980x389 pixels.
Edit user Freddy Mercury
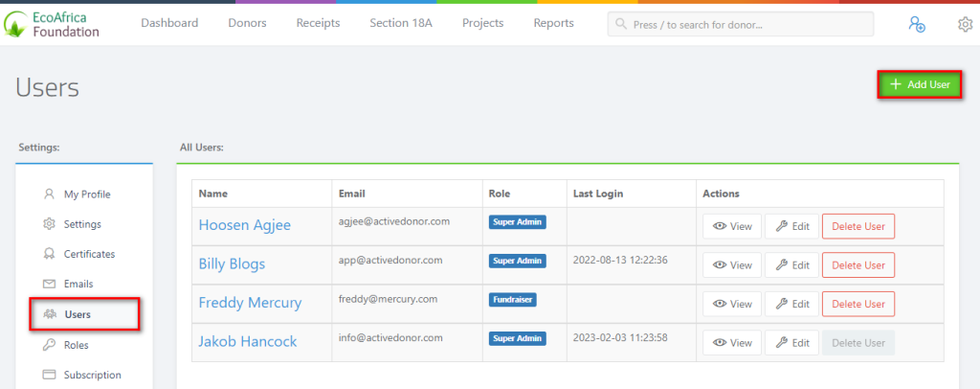pyautogui.click(x=791, y=304)
